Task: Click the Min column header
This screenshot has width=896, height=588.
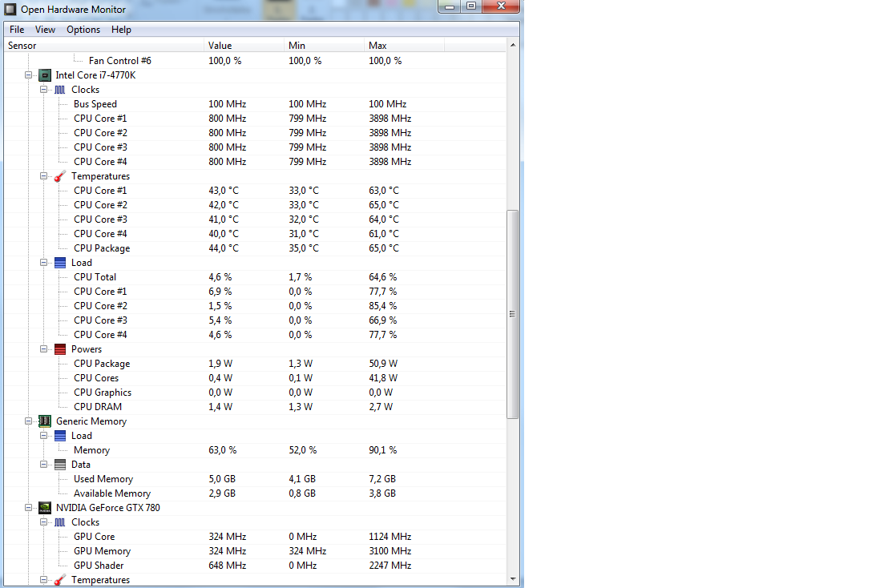Action: 324,46
